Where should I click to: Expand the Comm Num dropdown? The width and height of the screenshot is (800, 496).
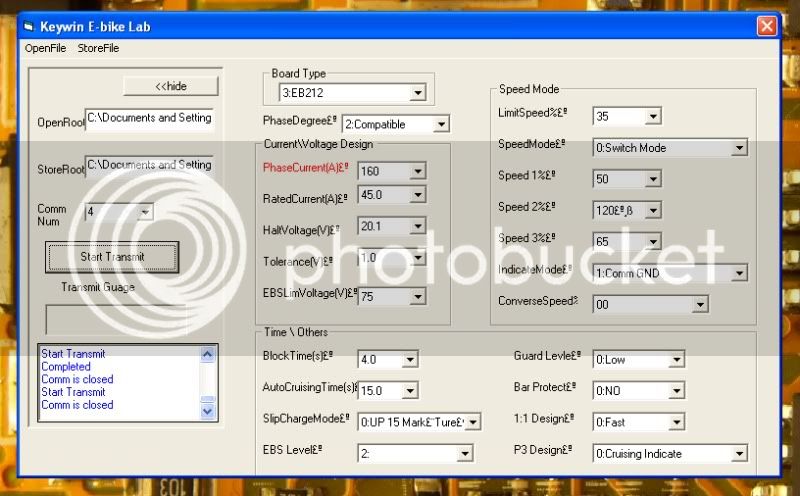coord(145,212)
